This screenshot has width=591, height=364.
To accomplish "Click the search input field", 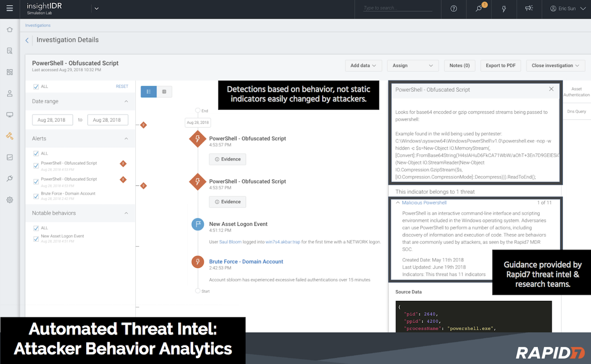I will point(397,8).
